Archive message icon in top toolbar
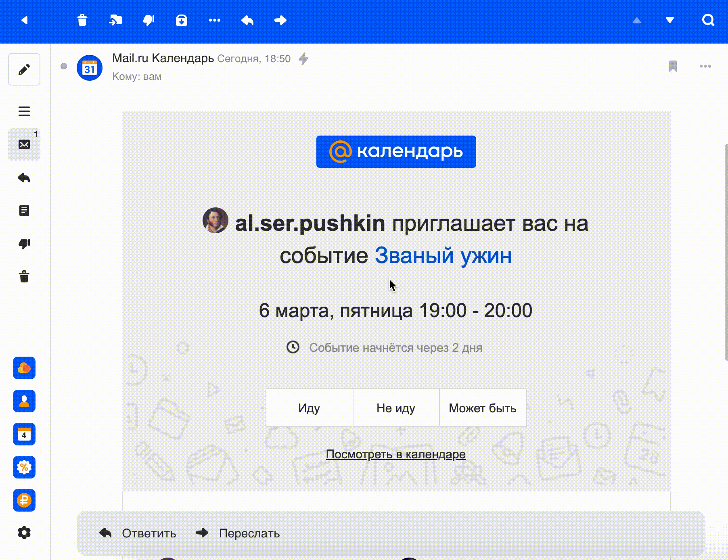 tap(182, 20)
